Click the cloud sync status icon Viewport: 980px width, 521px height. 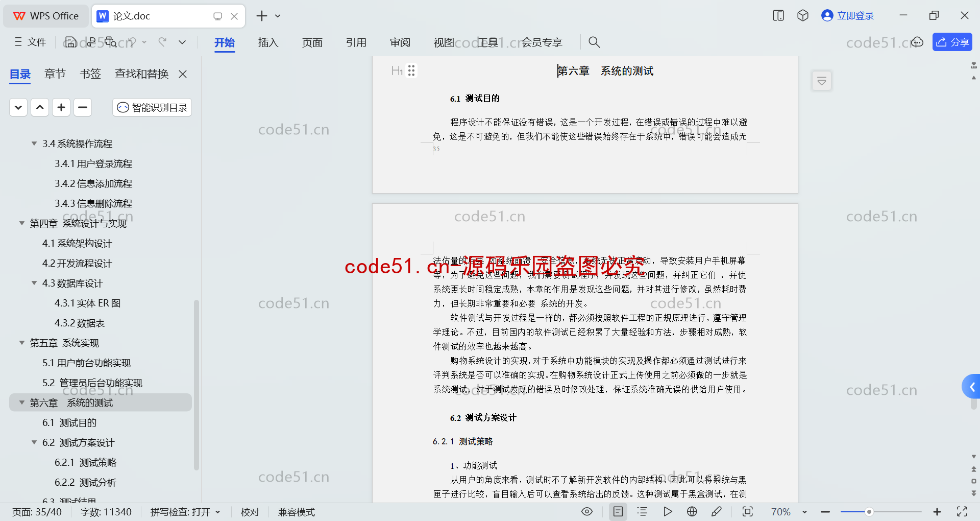pos(917,42)
